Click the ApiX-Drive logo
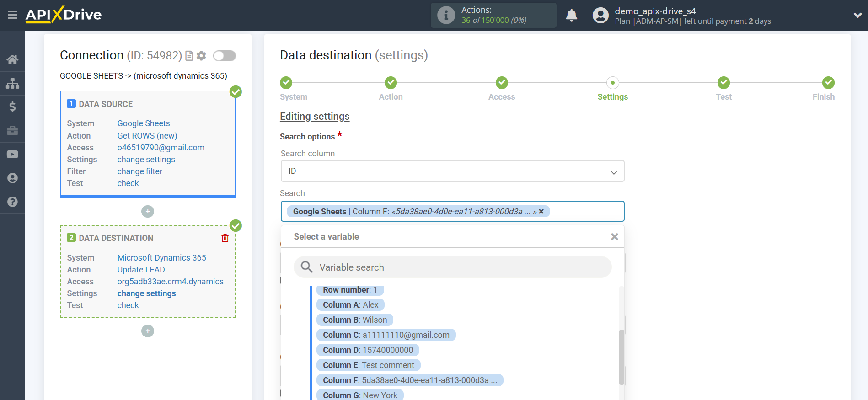The width and height of the screenshot is (868, 400). (64, 15)
